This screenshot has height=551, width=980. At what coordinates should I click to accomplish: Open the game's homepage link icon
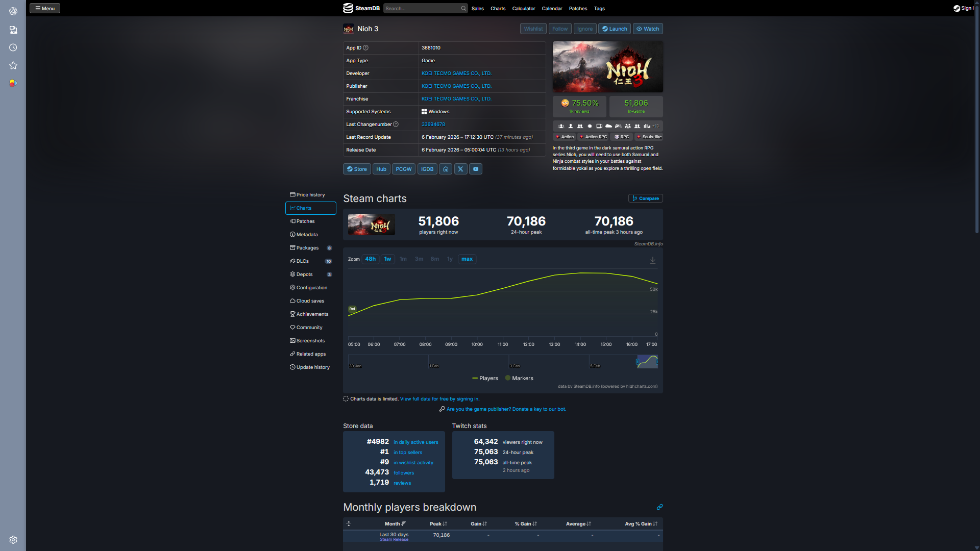(x=446, y=169)
